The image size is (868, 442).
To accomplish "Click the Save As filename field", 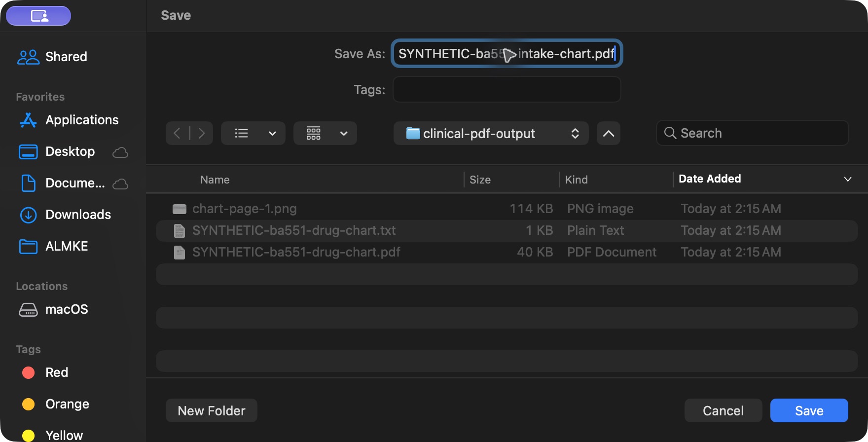I will (x=507, y=53).
